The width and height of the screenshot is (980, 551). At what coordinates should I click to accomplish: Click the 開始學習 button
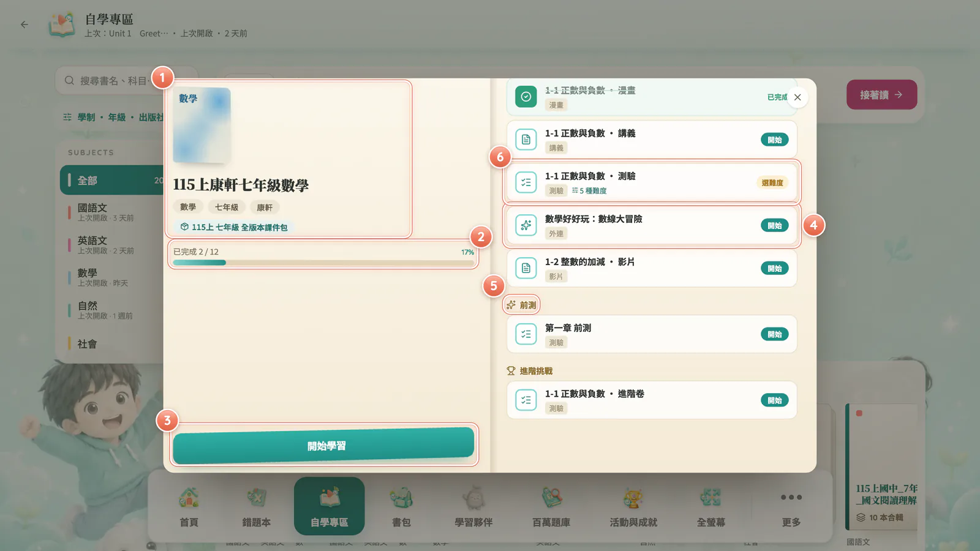[323, 446]
